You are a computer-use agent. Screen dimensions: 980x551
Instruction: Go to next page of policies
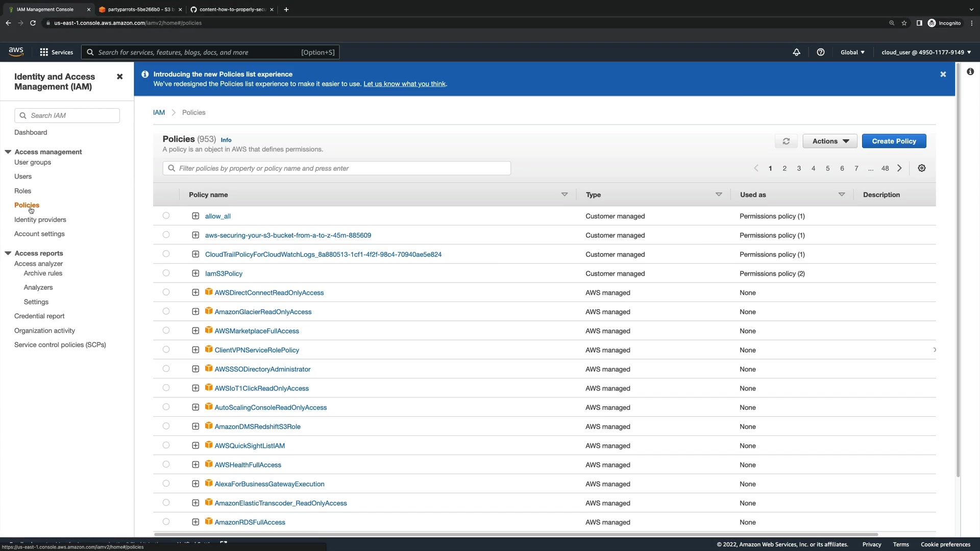(899, 168)
